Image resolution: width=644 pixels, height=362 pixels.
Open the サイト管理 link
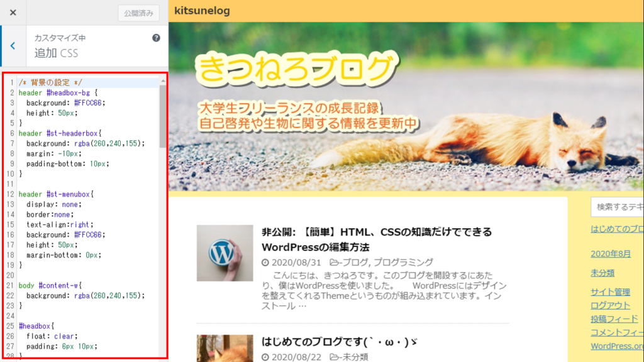click(x=610, y=292)
